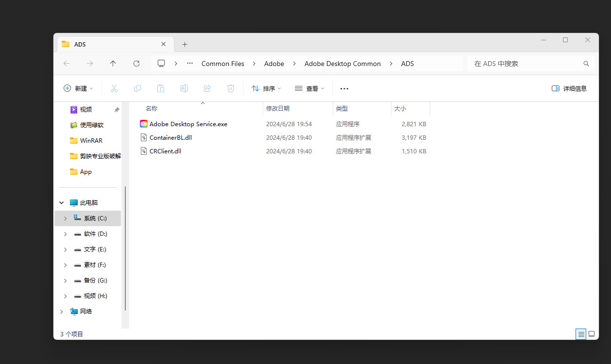Click the 3 个项目 status bar text

pyautogui.click(x=72, y=334)
